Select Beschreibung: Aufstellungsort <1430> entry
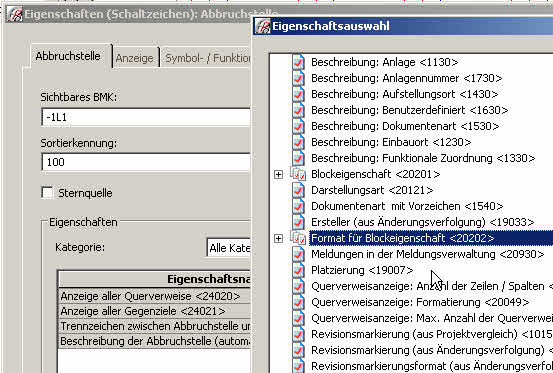This screenshot has height=373, width=553. pos(405,94)
